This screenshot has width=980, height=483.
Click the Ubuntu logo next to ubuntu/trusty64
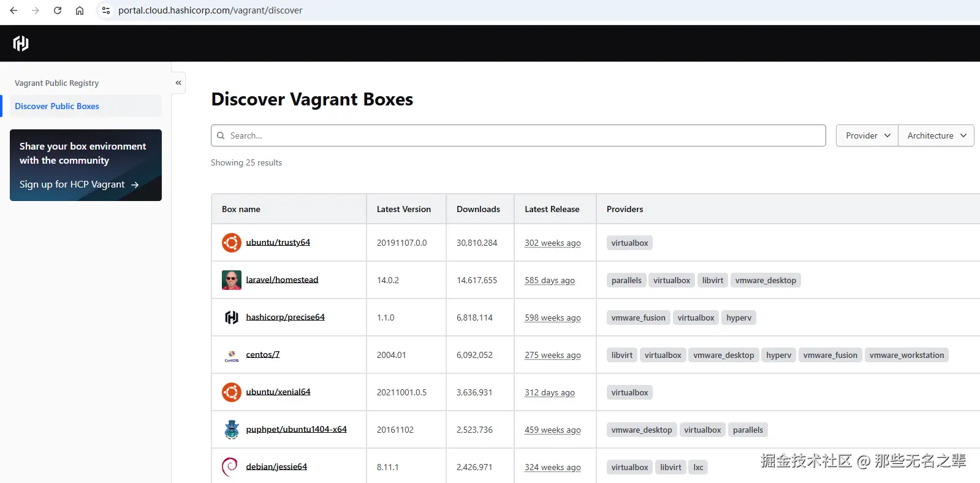tap(231, 243)
